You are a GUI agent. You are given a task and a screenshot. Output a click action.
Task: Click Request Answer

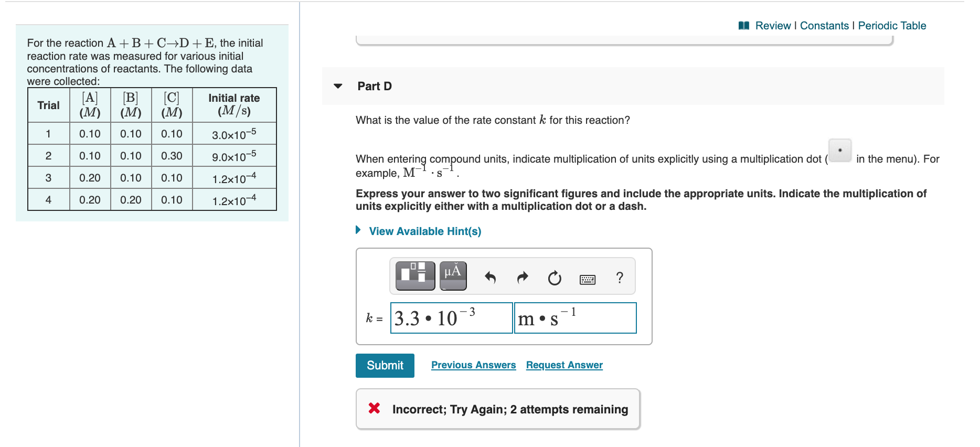[564, 365]
